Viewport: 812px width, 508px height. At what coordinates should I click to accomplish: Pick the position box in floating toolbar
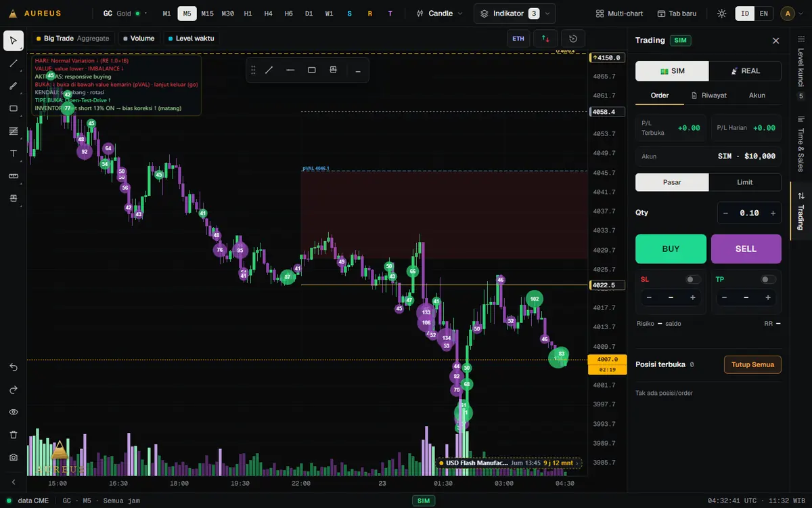[333, 70]
